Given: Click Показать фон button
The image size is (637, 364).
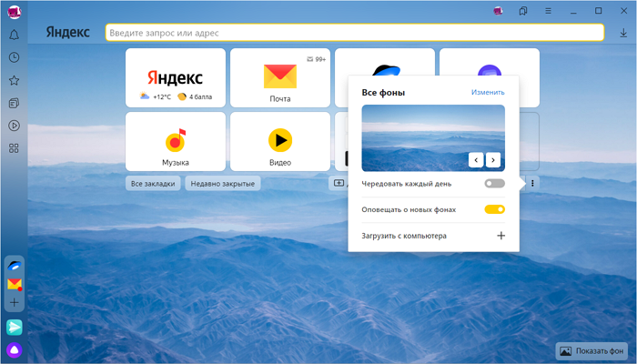Looking at the screenshot, I should tap(591, 351).
